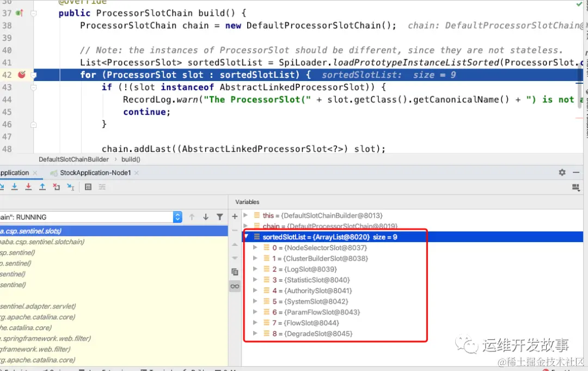The width and height of the screenshot is (588, 371).
Task: Collapse the sortedSlotList variable node
Action: coord(247,237)
